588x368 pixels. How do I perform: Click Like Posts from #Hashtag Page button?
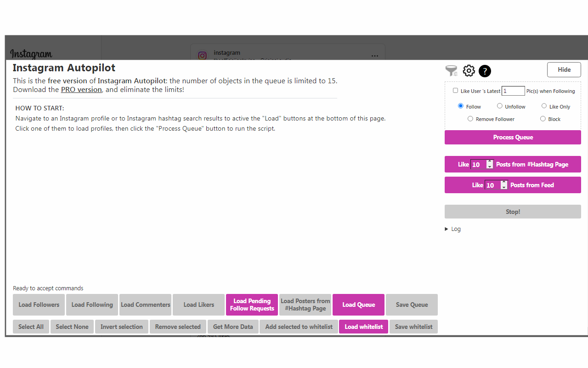click(513, 164)
